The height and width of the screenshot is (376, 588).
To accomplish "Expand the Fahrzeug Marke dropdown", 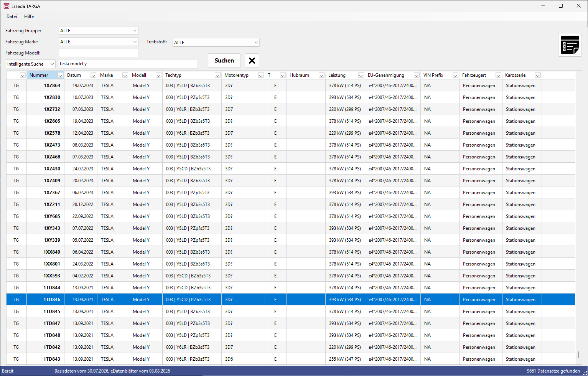I will click(x=135, y=42).
